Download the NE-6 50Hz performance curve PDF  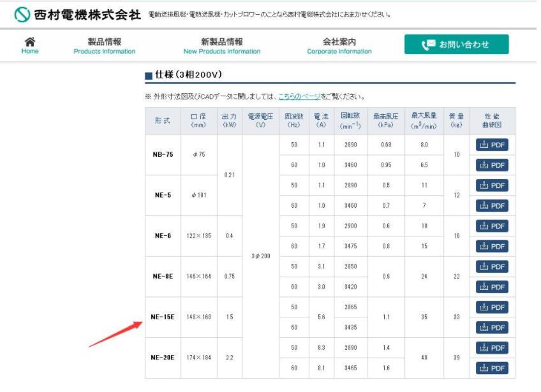pos(492,226)
